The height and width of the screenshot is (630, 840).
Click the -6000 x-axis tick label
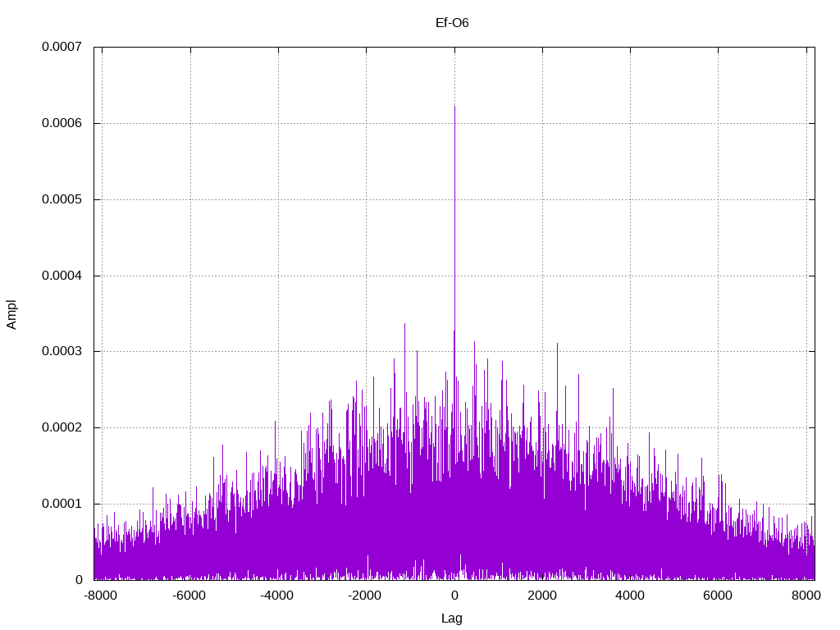tap(189, 596)
